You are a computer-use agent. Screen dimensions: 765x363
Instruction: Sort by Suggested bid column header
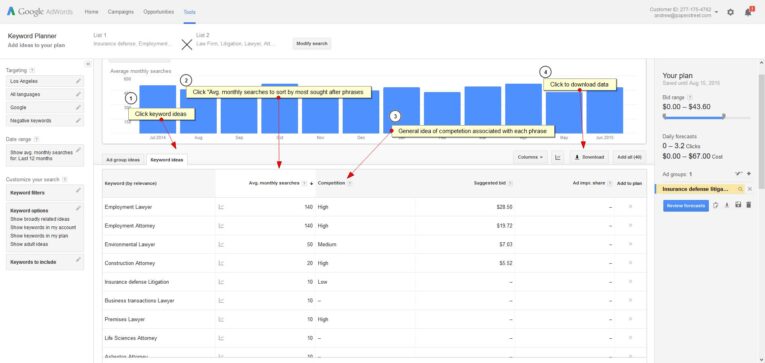click(x=490, y=183)
